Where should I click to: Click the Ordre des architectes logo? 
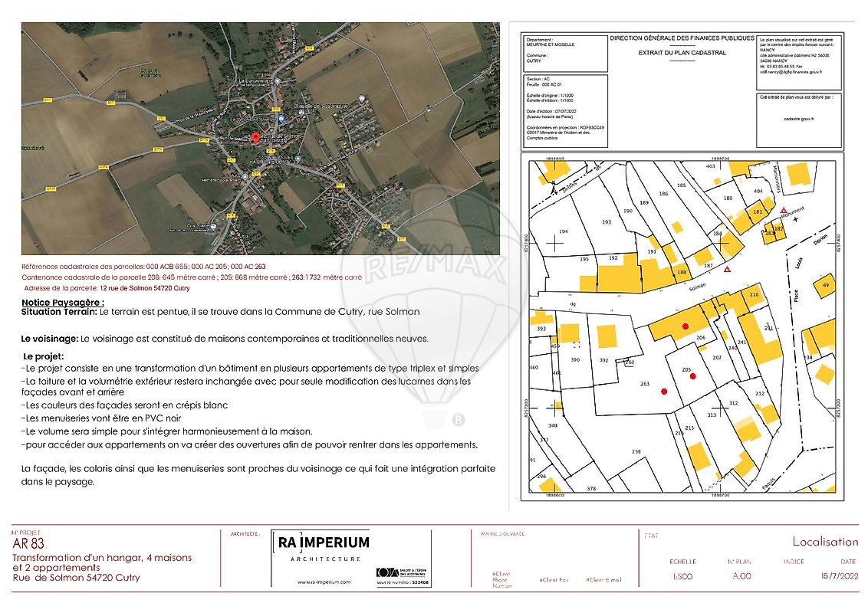coord(390,572)
